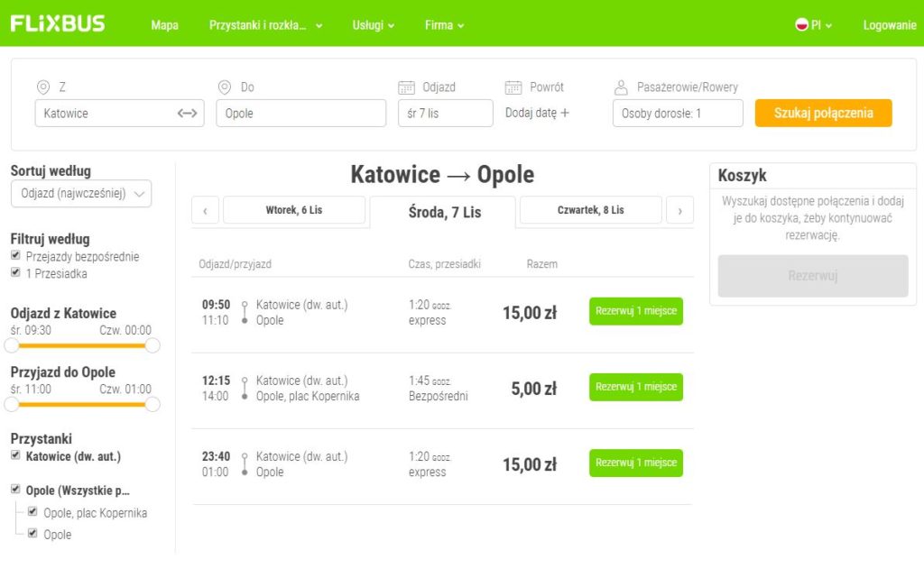Click the 12:15 departure time
924x587 pixels.
[x=216, y=381]
